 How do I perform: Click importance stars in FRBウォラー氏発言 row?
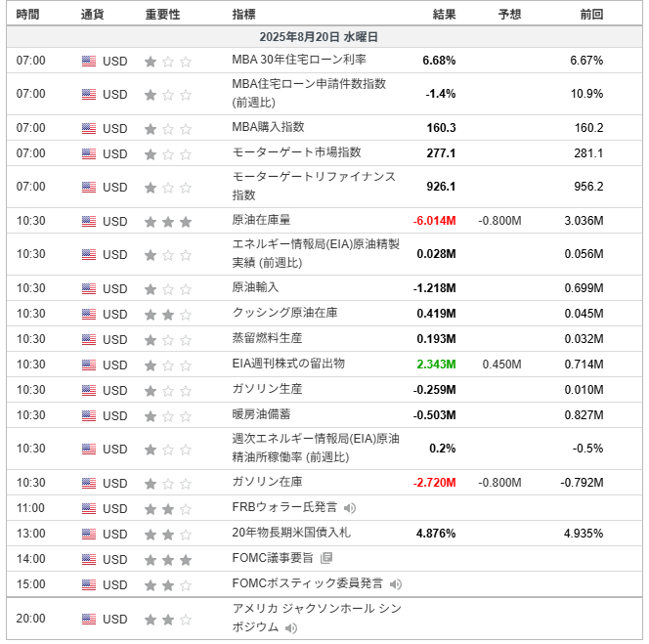coord(168,509)
